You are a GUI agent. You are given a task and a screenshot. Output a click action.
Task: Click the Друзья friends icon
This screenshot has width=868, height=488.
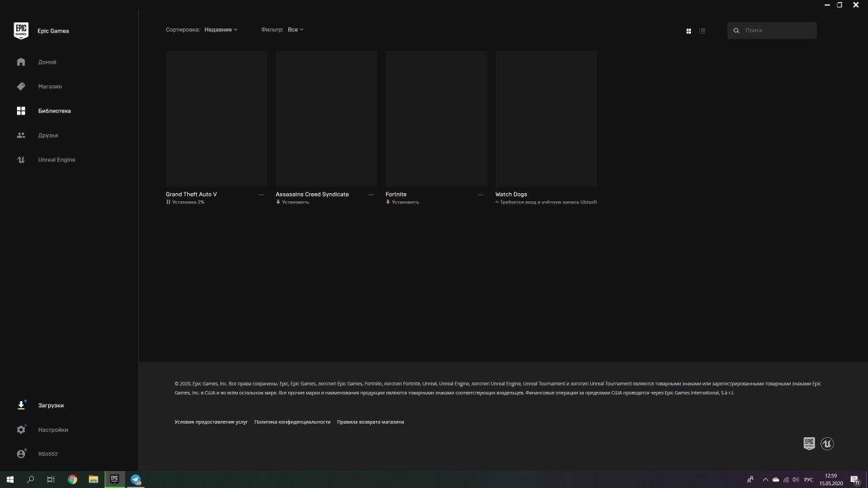(x=21, y=135)
